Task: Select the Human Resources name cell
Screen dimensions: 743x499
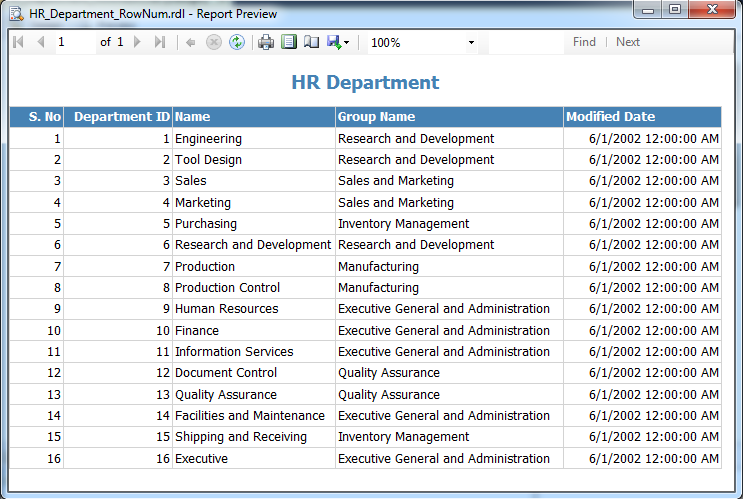Action: pos(254,309)
